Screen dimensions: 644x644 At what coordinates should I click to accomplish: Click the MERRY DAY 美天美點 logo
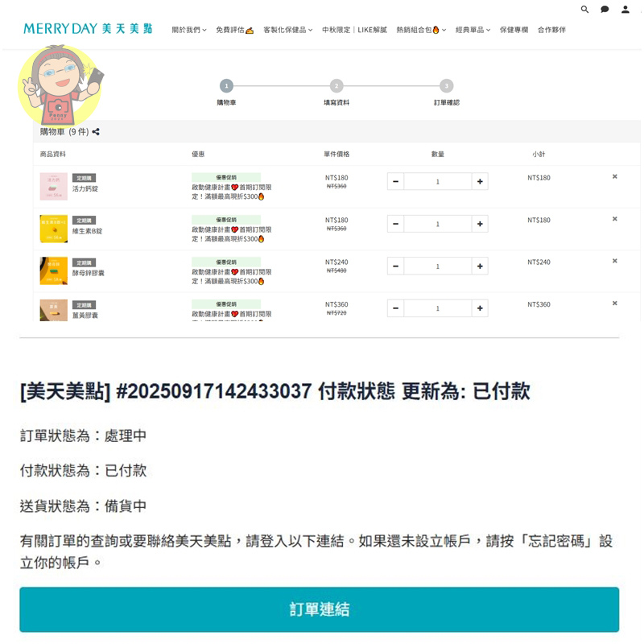pyautogui.click(x=88, y=29)
